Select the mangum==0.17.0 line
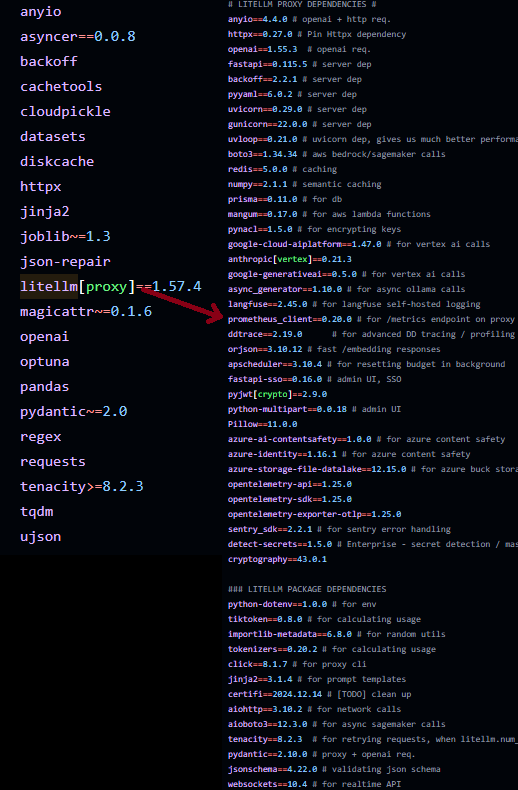 click(x=329, y=214)
